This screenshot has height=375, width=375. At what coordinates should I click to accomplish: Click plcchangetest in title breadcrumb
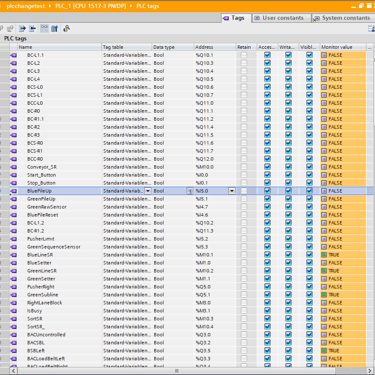26,6
